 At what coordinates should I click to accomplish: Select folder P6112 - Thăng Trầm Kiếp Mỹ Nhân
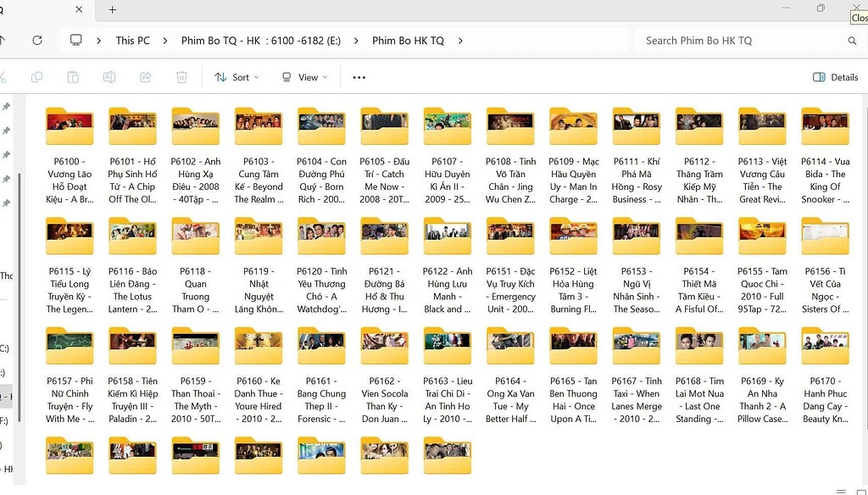[x=699, y=156]
